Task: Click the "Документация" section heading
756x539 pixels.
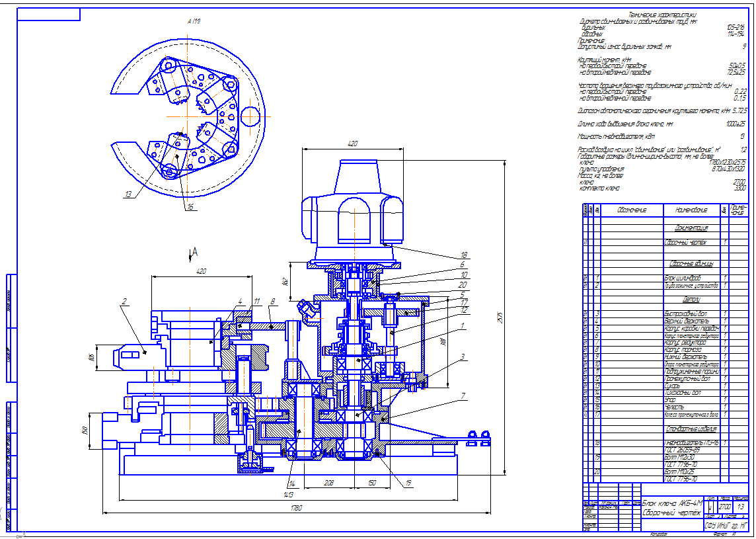Action: click(691, 228)
